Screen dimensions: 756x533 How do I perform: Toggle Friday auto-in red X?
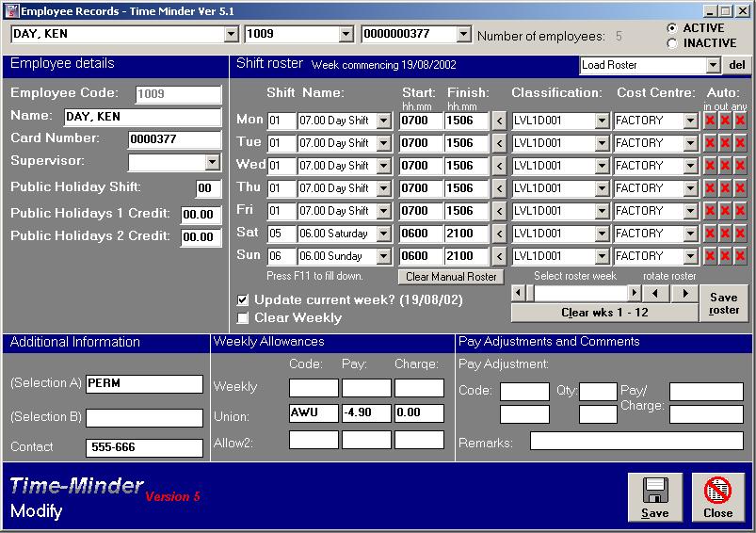pyautogui.click(x=710, y=211)
